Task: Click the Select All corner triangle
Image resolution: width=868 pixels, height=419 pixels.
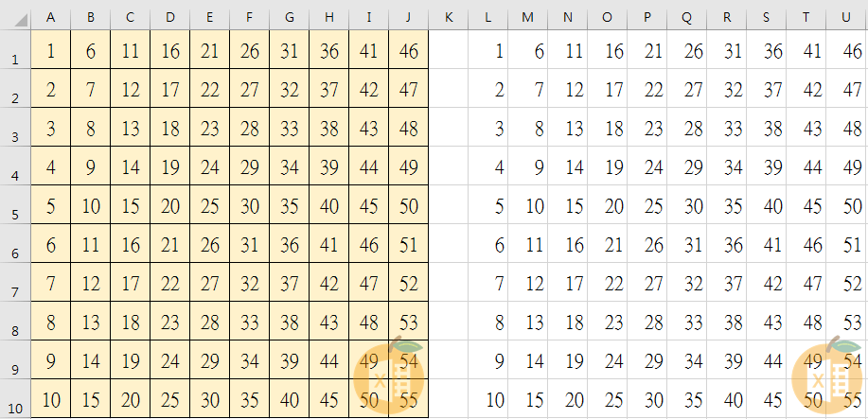Action: coord(14,17)
